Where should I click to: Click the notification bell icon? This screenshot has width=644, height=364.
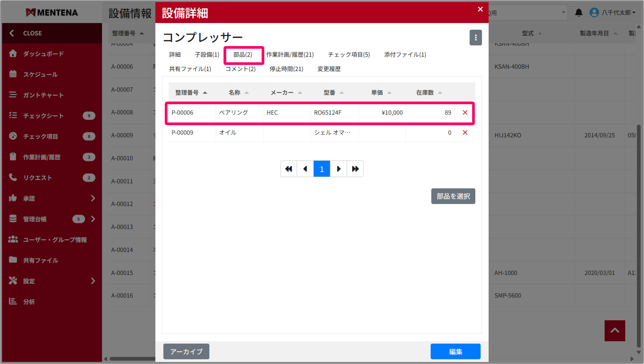pyautogui.click(x=578, y=12)
